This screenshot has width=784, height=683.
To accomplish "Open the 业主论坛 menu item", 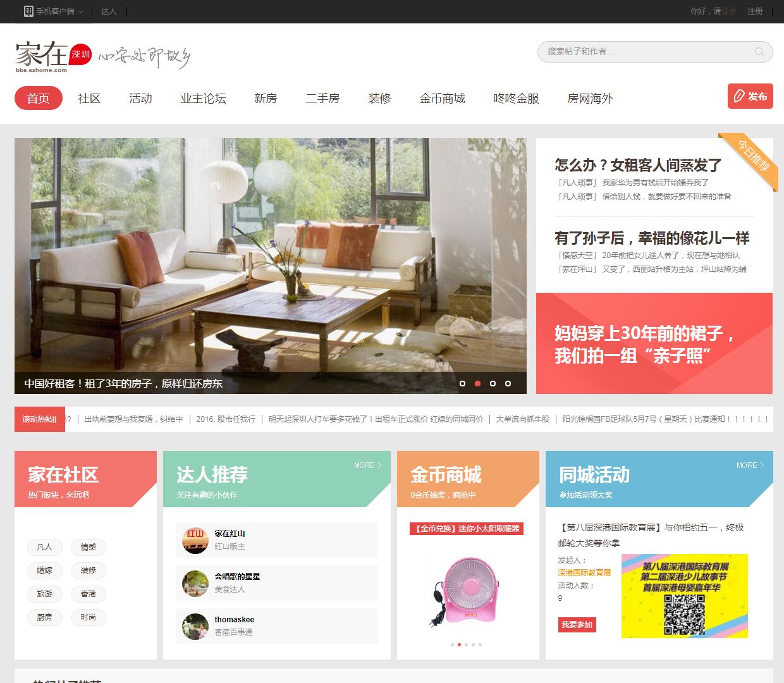I will point(203,98).
